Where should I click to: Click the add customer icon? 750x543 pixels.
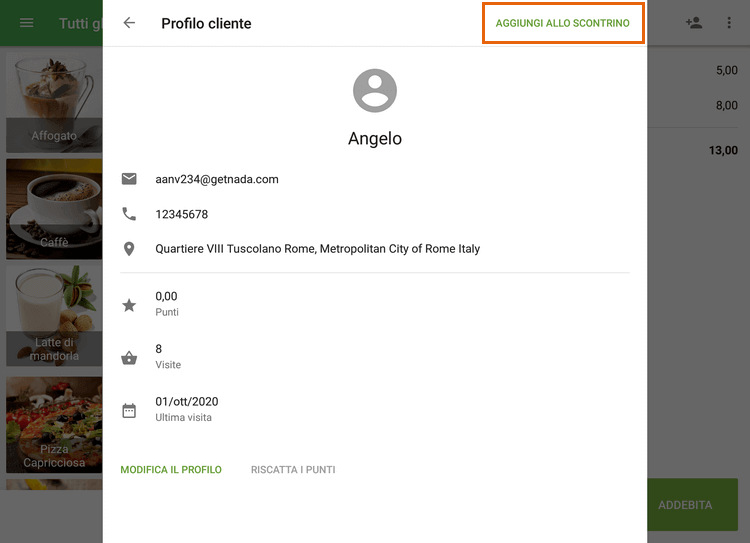tap(694, 23)
